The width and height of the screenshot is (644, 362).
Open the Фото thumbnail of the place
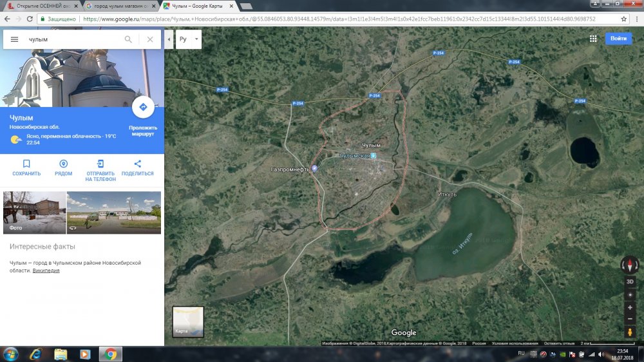34,212
